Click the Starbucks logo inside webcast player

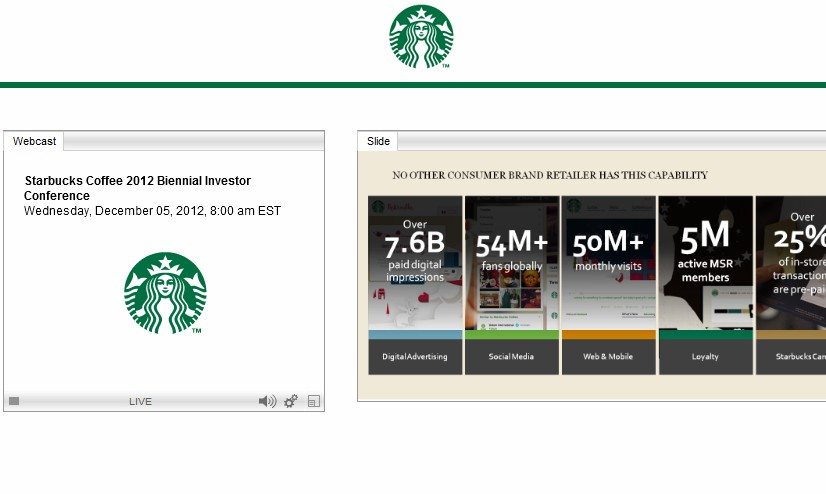[x=165, y=293]
